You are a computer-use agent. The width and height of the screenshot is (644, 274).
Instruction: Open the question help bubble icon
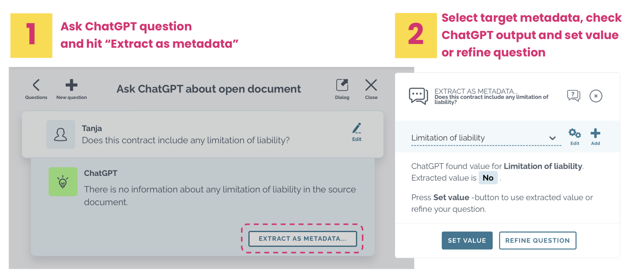(573, 96)
